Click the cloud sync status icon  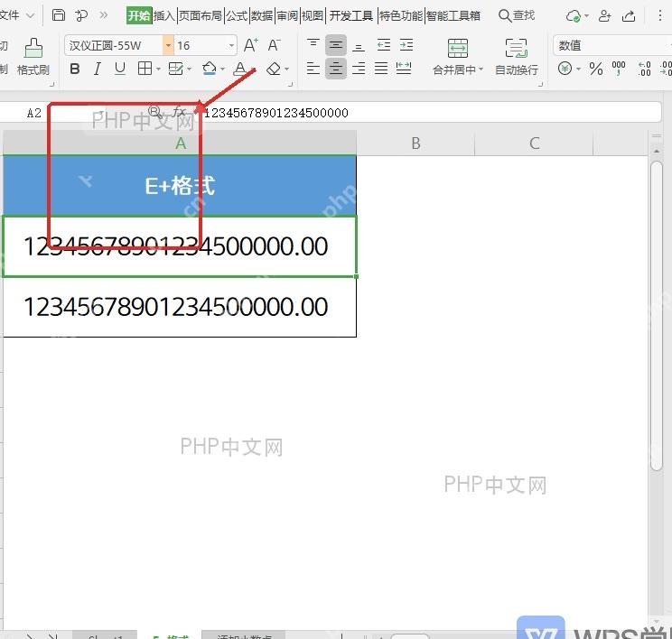pyautogui.click(x=574, y=16)
